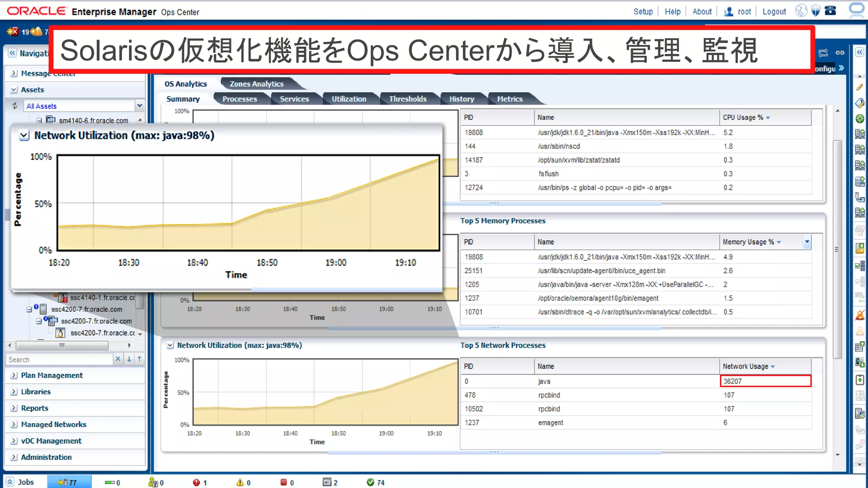Select /usr/sbin/nscd process row

coord(636,146)
